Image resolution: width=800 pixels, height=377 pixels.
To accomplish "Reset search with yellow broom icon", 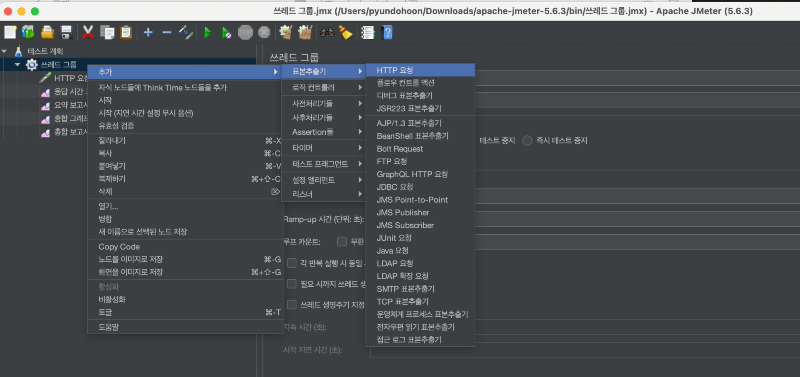I will click(x=346, y=33).
